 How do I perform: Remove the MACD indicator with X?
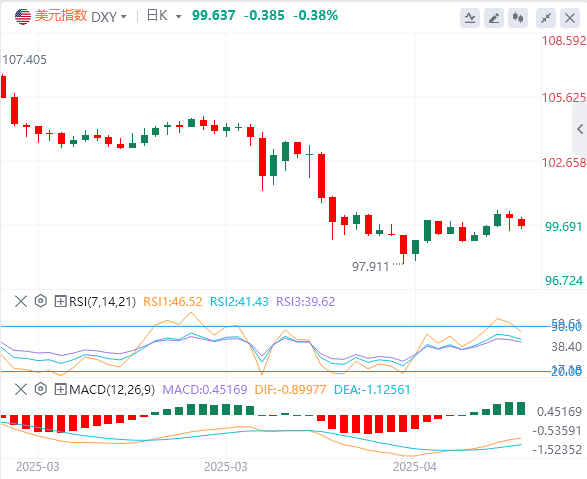click(21, 390)
